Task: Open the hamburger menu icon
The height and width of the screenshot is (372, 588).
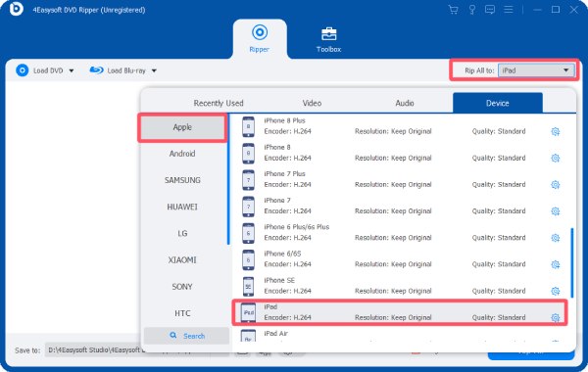Action: pos(508,10)
